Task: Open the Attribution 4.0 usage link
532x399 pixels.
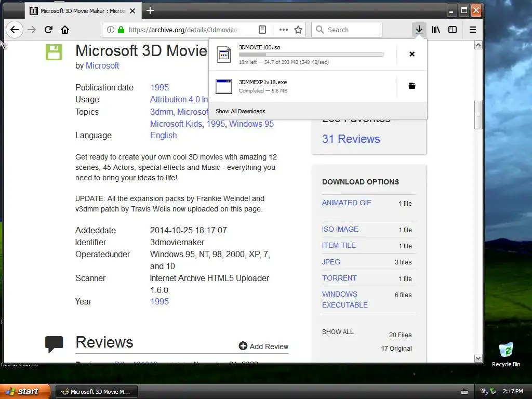Action: pyautogui.click(x=179, y=99)
